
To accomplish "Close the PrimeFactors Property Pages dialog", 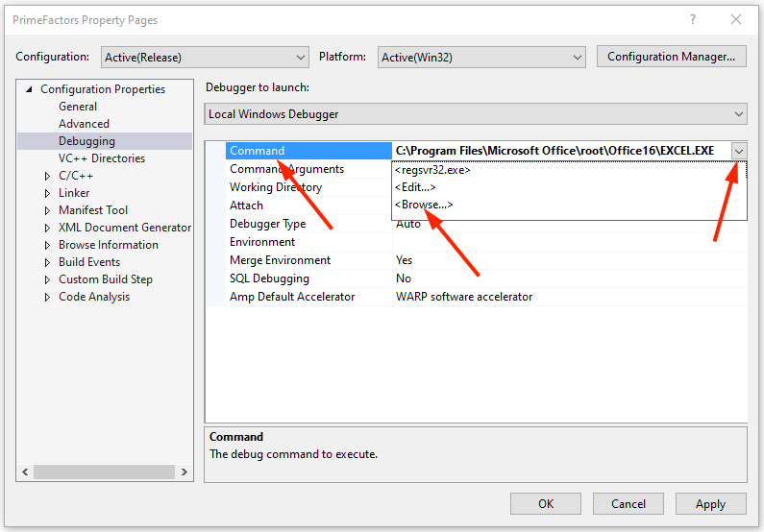I will pyautogui.click(x=736, y=19).
